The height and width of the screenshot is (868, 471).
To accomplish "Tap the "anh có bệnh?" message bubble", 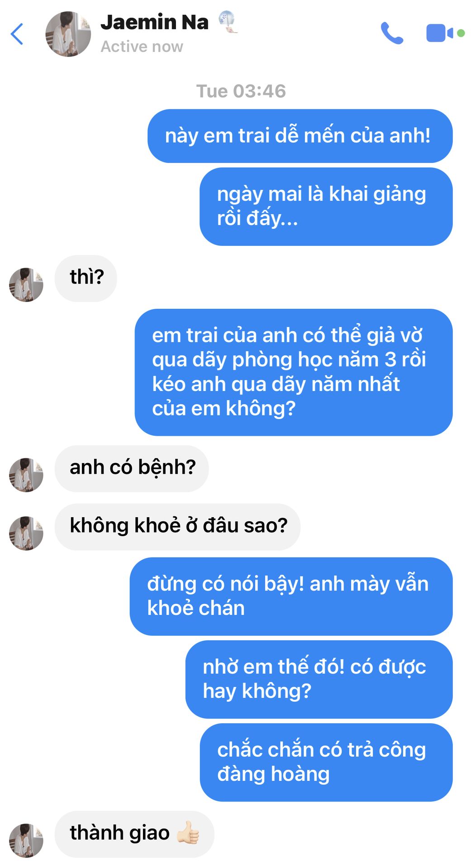I will (132, 469).
